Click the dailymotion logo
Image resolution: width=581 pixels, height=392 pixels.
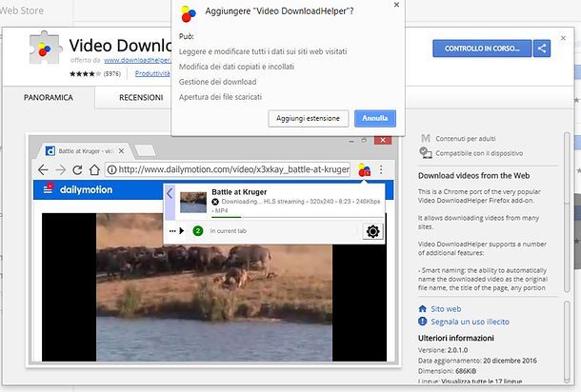[86, 189]
